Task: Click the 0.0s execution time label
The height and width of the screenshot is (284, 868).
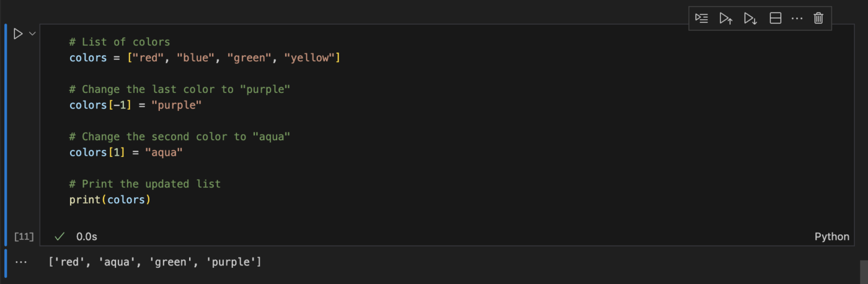Action: point(87,236)
